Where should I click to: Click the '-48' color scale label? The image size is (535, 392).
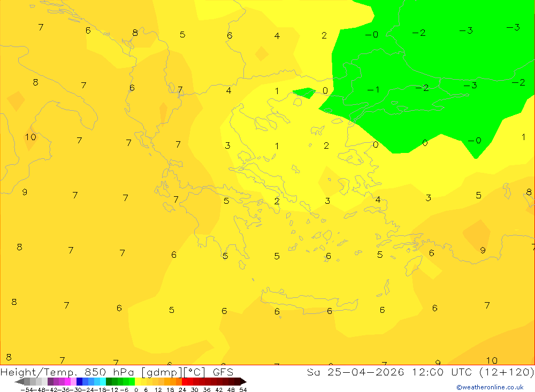(x=39, y=390)
